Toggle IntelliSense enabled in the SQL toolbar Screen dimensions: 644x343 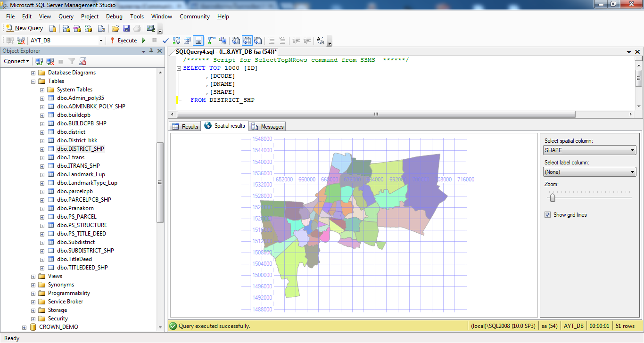[x=198, y=41]
